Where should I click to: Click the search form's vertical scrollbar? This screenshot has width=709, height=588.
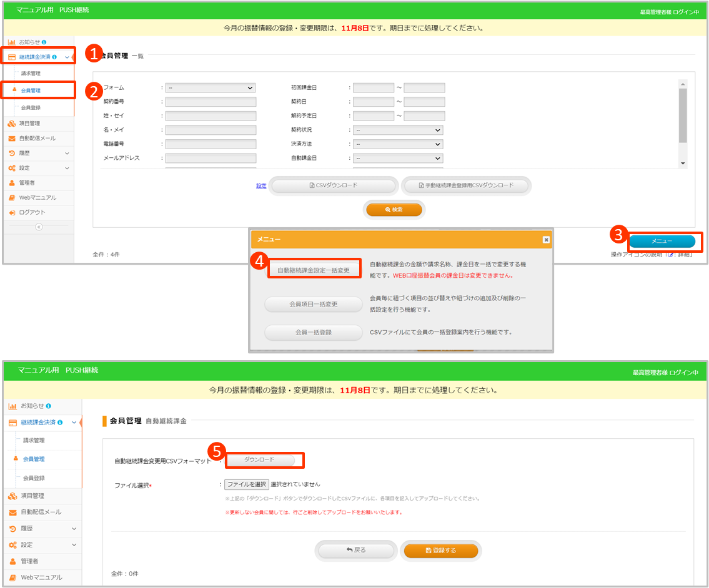pyautogui.click(x=683, y=115)
